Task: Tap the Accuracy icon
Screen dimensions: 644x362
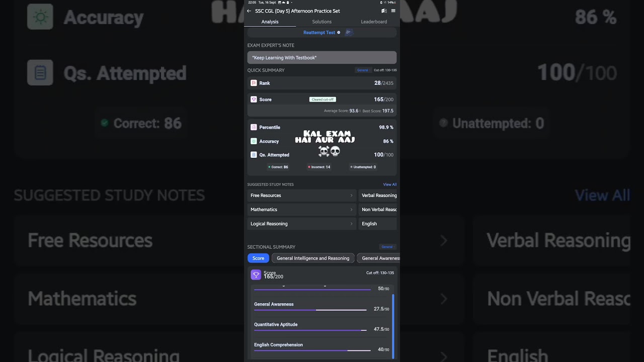Action: pos(254,141)
